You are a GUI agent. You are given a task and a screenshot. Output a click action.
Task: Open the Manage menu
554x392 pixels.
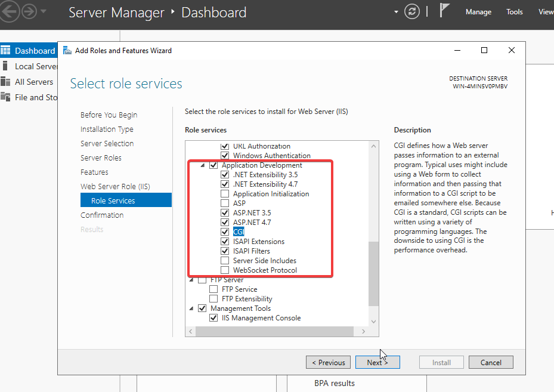pos(478,12)
